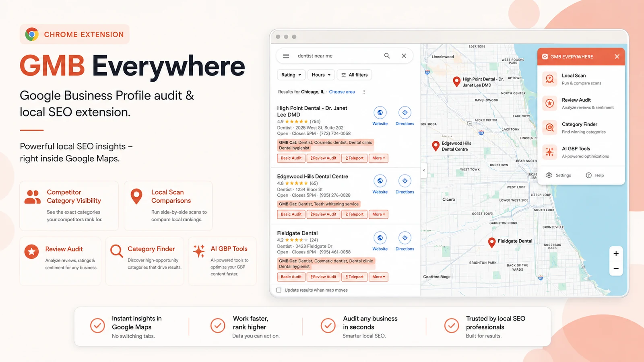Click AI GBP Tools sparkle icon in feature card
This screenshot has height=362, width=644.
(x=199, y=251)
